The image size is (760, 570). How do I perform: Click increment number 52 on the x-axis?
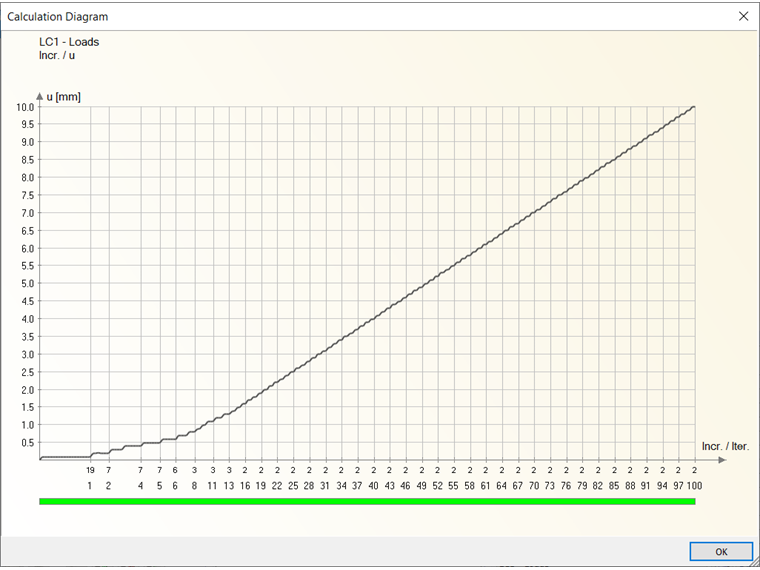(x=438, y=486)
